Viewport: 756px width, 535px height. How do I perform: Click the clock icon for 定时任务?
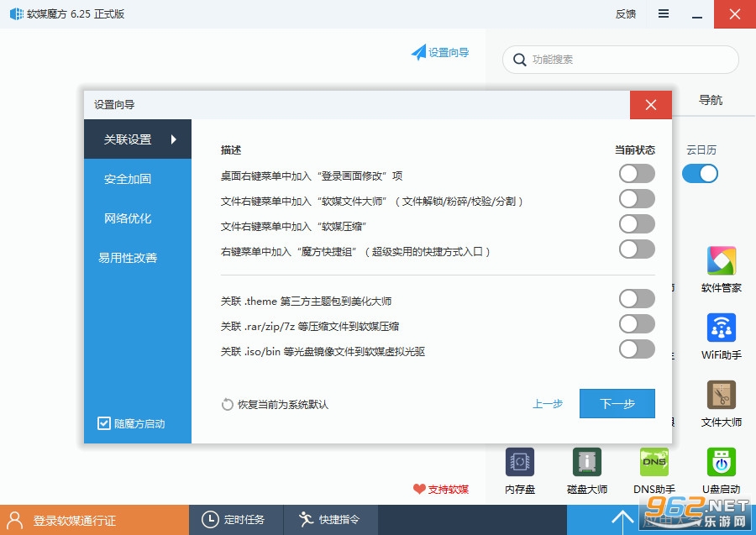(x=210, y=520)
